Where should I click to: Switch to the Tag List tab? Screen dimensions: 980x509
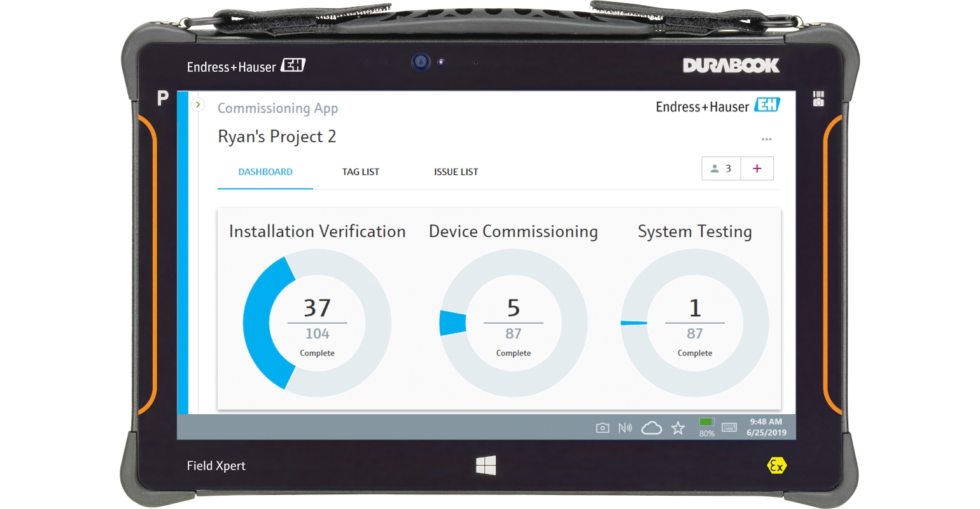[360, 172]
